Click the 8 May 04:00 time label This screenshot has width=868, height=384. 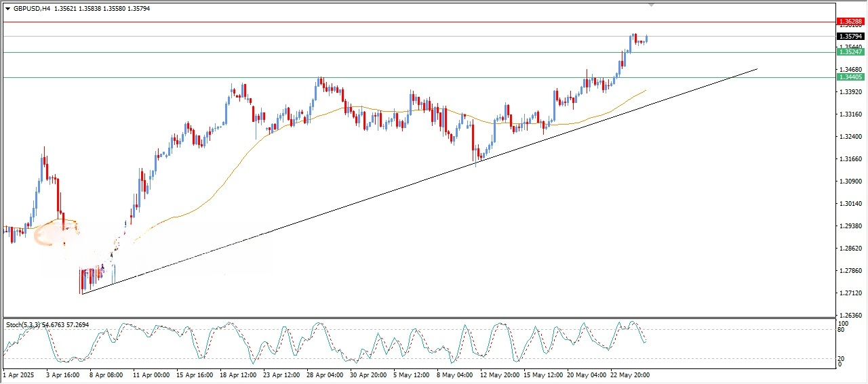(x=455, y=375)
